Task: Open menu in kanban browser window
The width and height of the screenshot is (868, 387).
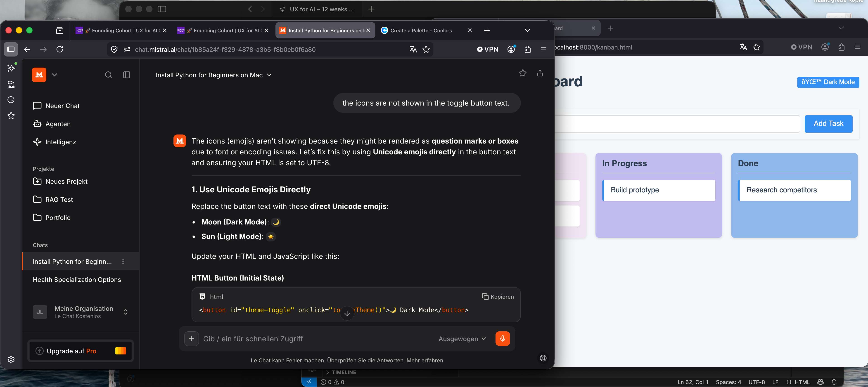Action: (x=858, y=47)
